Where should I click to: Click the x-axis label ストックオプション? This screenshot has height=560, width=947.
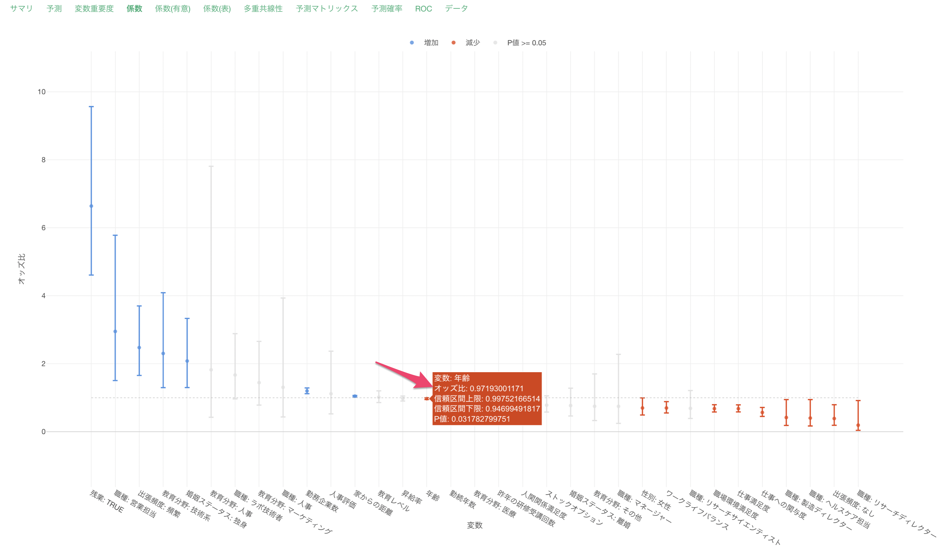(574, 508)
